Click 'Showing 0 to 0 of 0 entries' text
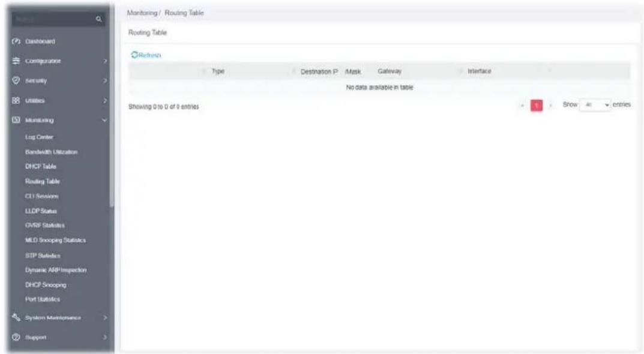 click(163, 107)
